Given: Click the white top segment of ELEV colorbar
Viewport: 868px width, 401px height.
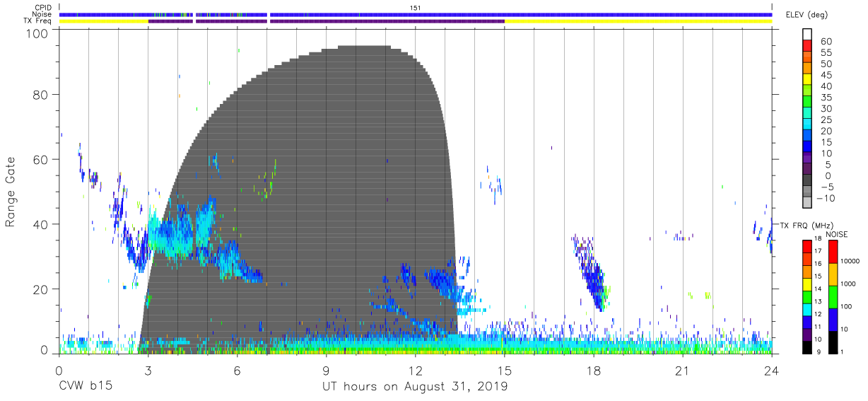Looking at the screenshot, I should [808, 35].
